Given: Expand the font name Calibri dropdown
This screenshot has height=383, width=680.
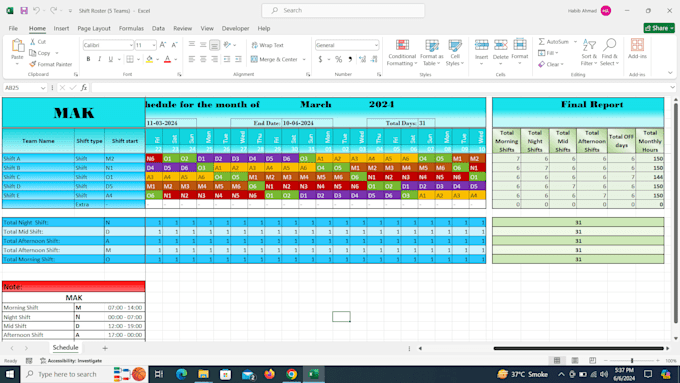Looking at the screenshot, I should tap(131, 45).
